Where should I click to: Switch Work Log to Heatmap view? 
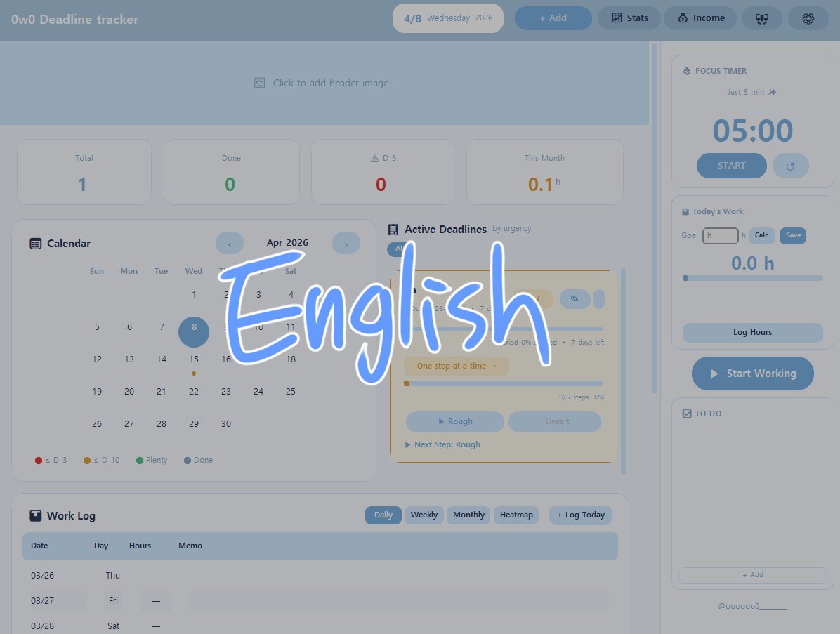click(x=516, y=515)
